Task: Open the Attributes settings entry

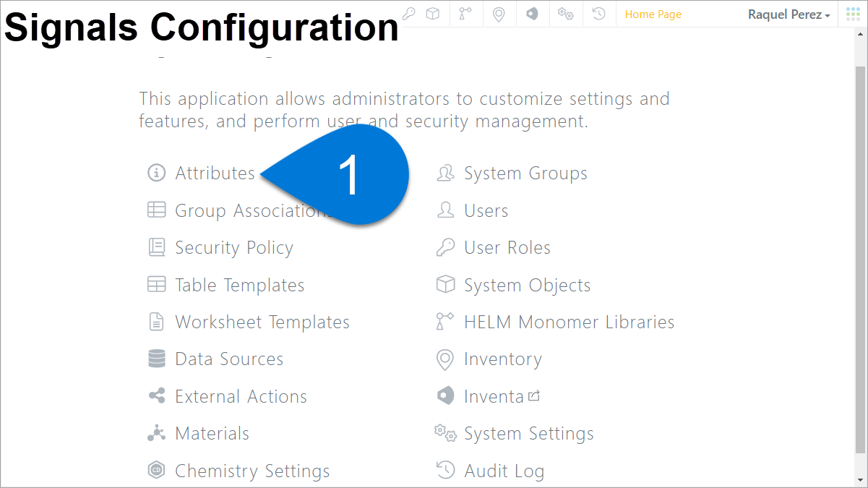Action: [x=215, y=174]
